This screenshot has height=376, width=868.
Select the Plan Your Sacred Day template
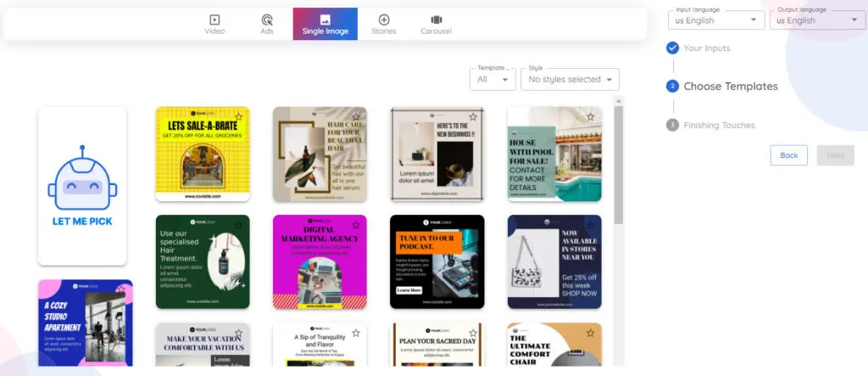click(437, 345)
